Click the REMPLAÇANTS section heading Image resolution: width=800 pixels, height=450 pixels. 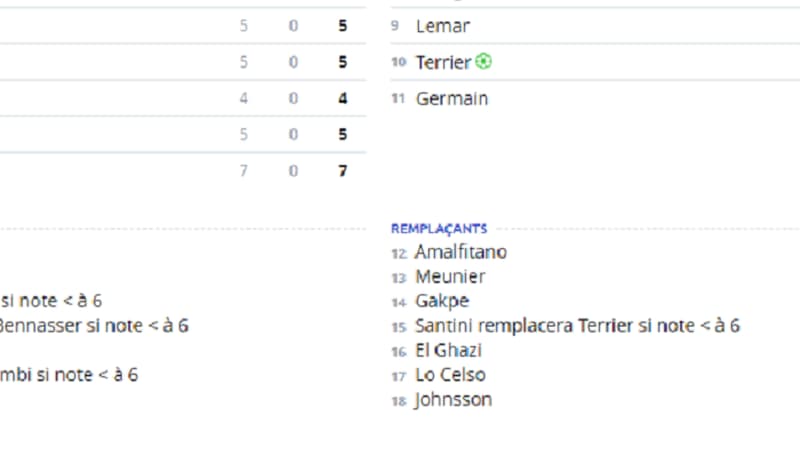pos(439,229)
